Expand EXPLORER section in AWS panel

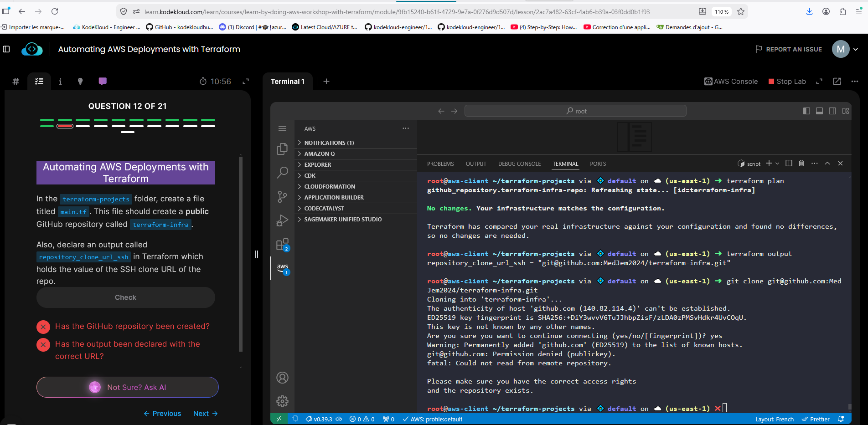click(356, 164)
